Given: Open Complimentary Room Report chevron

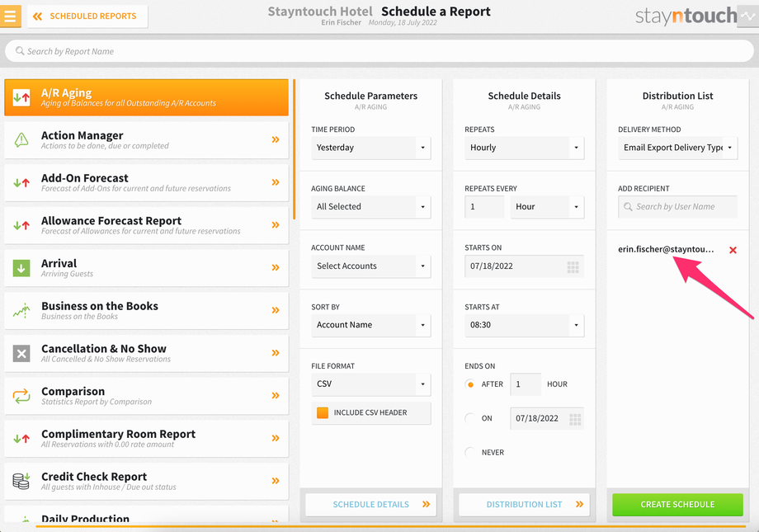Looking at the screenshot, I should pyautogui.click(x=276, y=438).
